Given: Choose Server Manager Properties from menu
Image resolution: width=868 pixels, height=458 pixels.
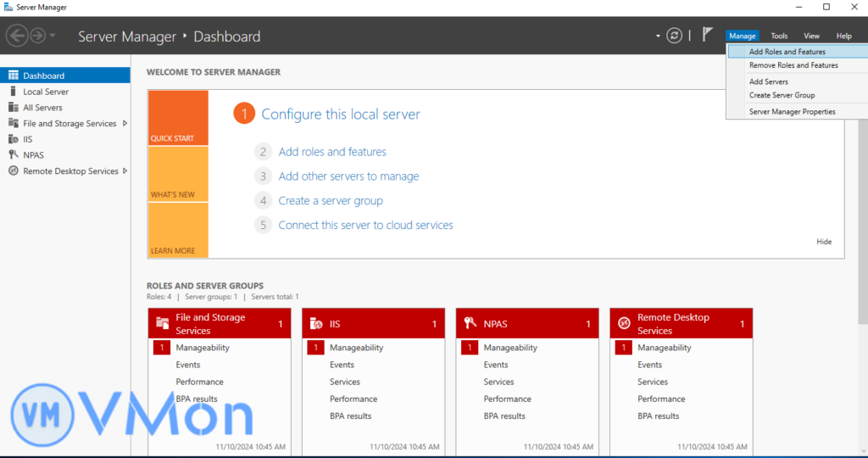Looking at the screenshot, I should coord(792,112).
